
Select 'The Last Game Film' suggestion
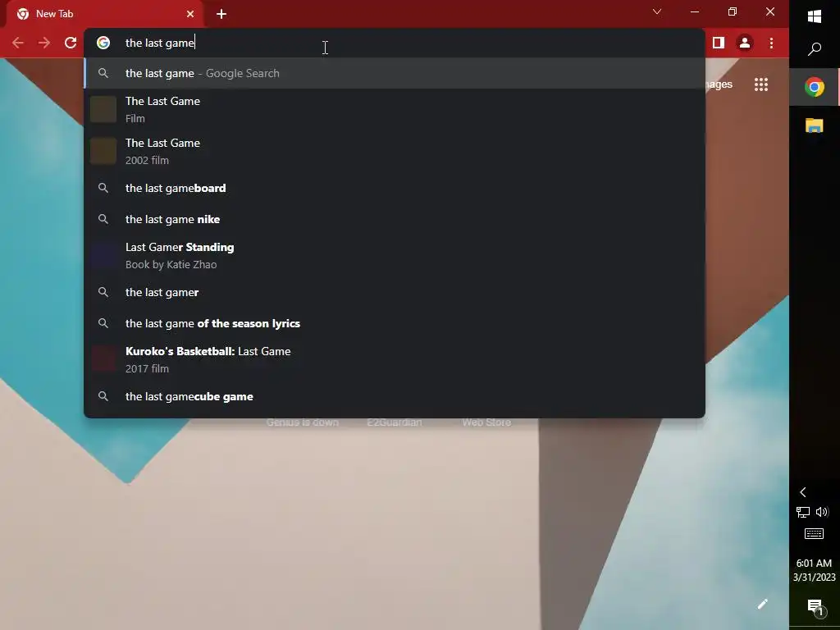click(x=395, y=109)
